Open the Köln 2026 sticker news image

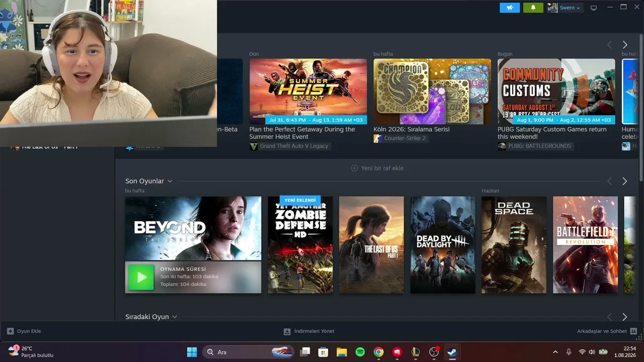(x=432, y=92)
